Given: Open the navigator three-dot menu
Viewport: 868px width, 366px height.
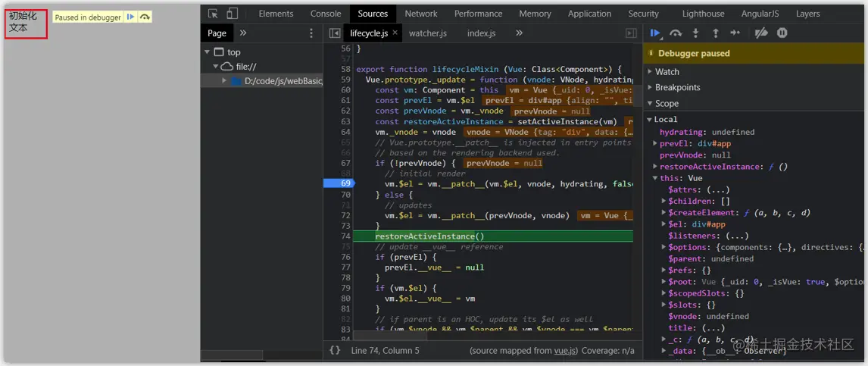Looking at the screenshot, I should (311, 33).
